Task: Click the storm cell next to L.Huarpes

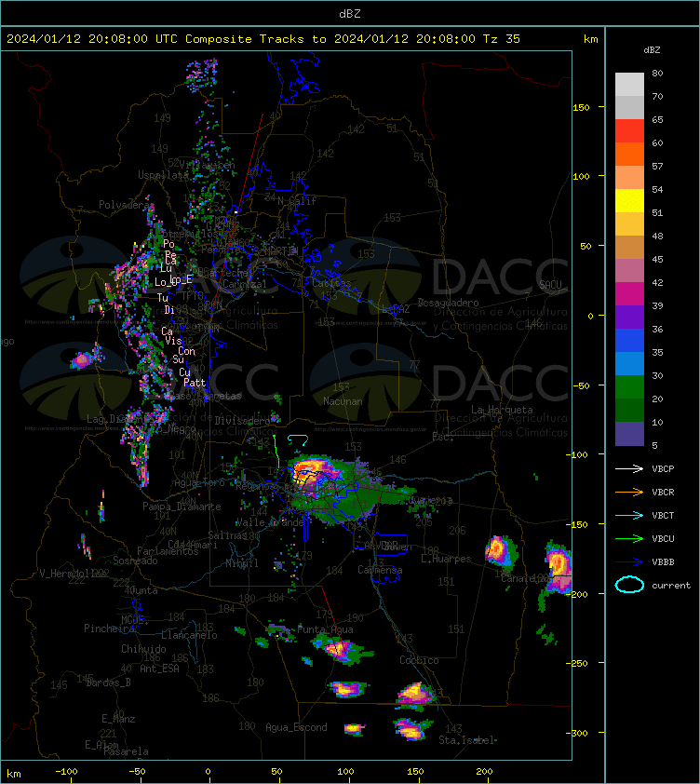Action: (x=499, y=550)
